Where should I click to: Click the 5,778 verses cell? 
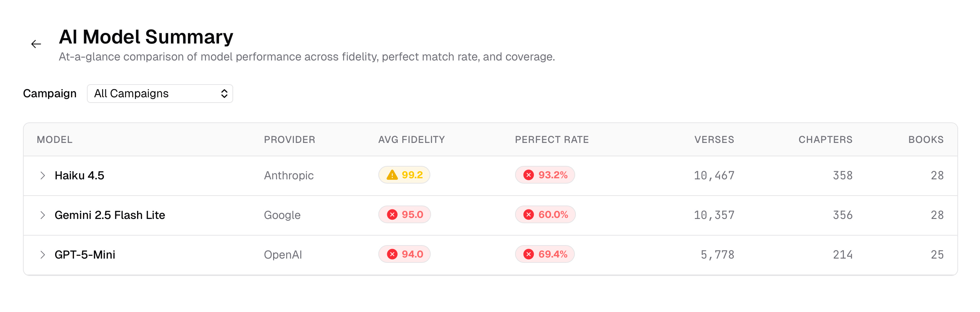coord(717,254)
